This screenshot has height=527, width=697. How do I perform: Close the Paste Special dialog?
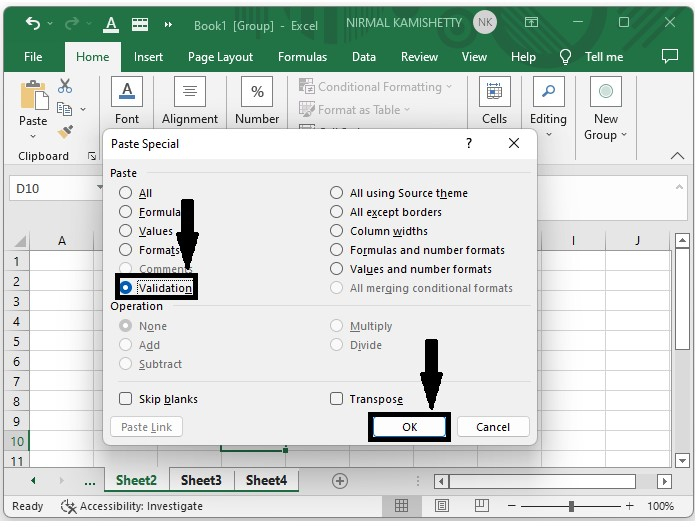(x=514, y=143)
